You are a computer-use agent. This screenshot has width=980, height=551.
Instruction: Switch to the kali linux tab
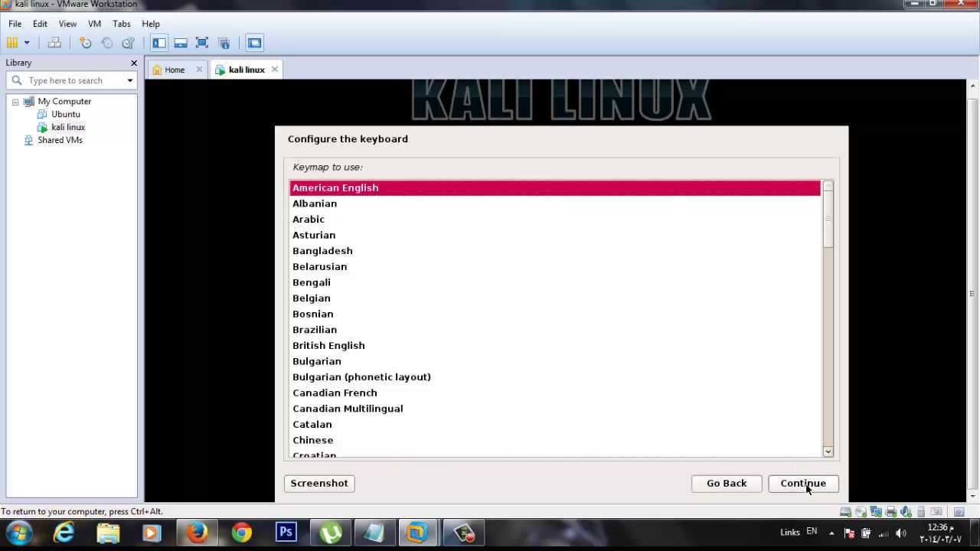tap(247, 70)
